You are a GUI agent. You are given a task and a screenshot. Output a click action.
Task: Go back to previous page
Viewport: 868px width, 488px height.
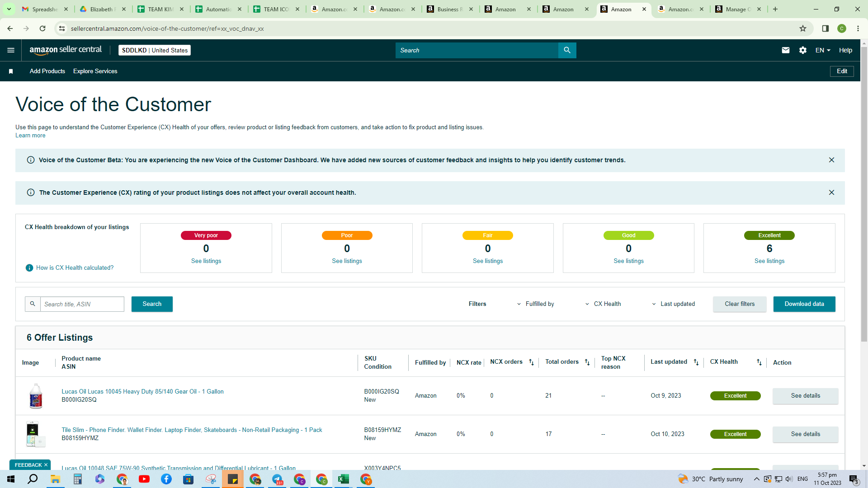tap(10, 28)
